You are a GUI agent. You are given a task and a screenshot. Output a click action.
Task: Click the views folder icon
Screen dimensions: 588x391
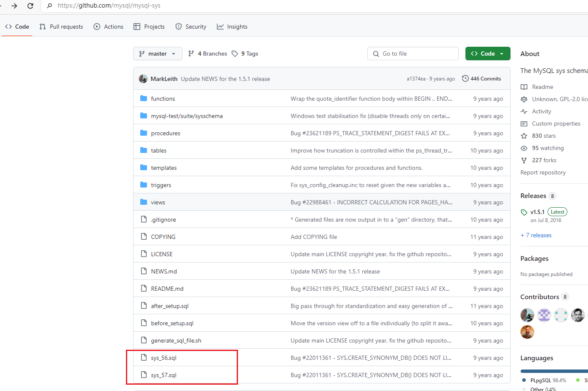(144, 202)
